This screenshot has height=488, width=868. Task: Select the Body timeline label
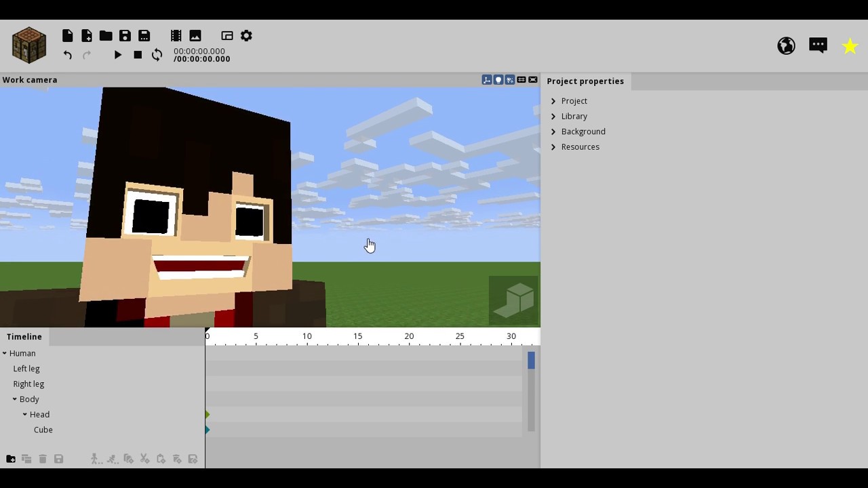[x=29, y=399]
